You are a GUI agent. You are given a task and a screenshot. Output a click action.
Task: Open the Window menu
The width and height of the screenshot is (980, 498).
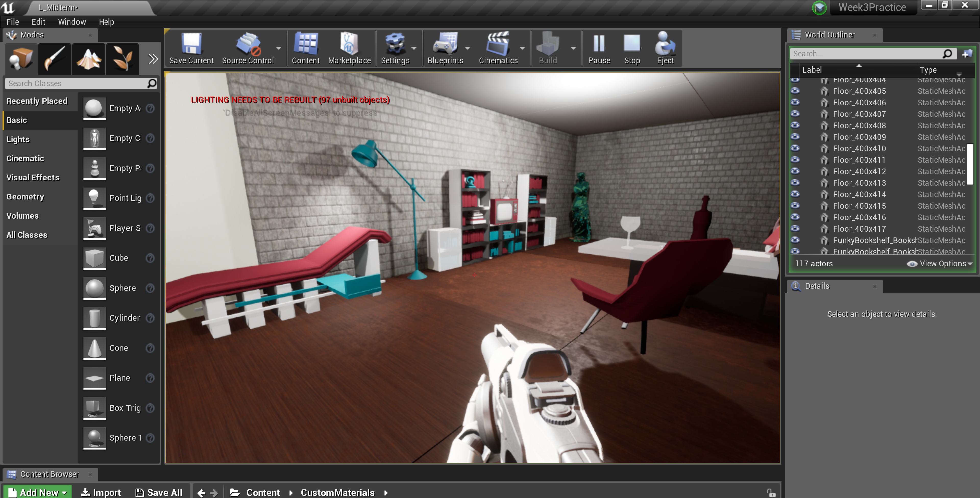coord(72,22)
